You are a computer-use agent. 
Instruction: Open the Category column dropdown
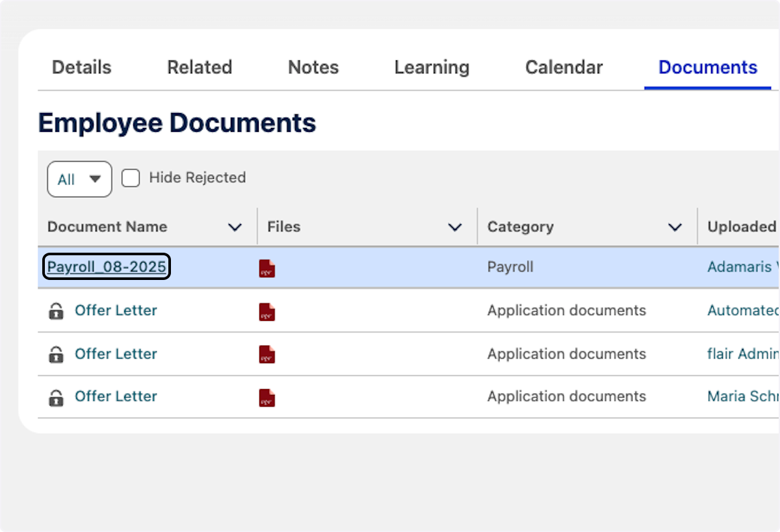(674, 227)
